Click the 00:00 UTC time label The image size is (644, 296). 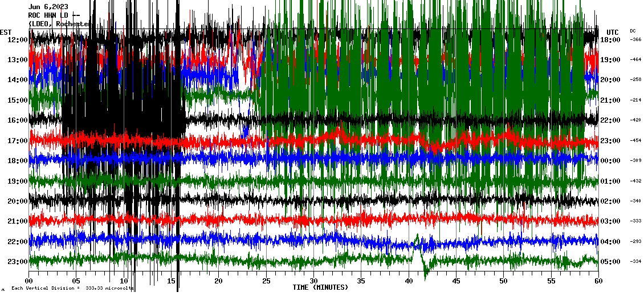click(x=614, y=161)
